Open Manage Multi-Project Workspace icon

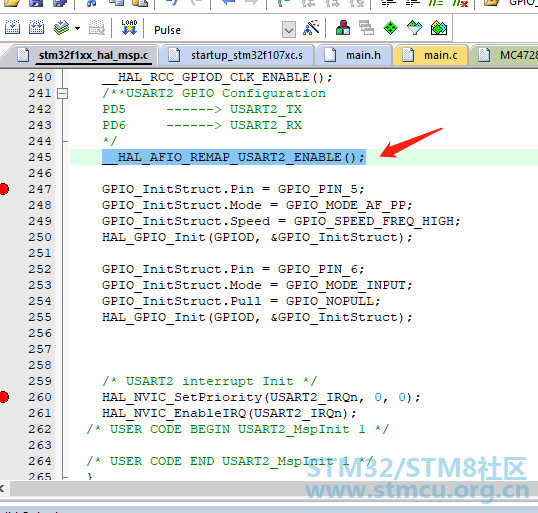pos(366,27)
